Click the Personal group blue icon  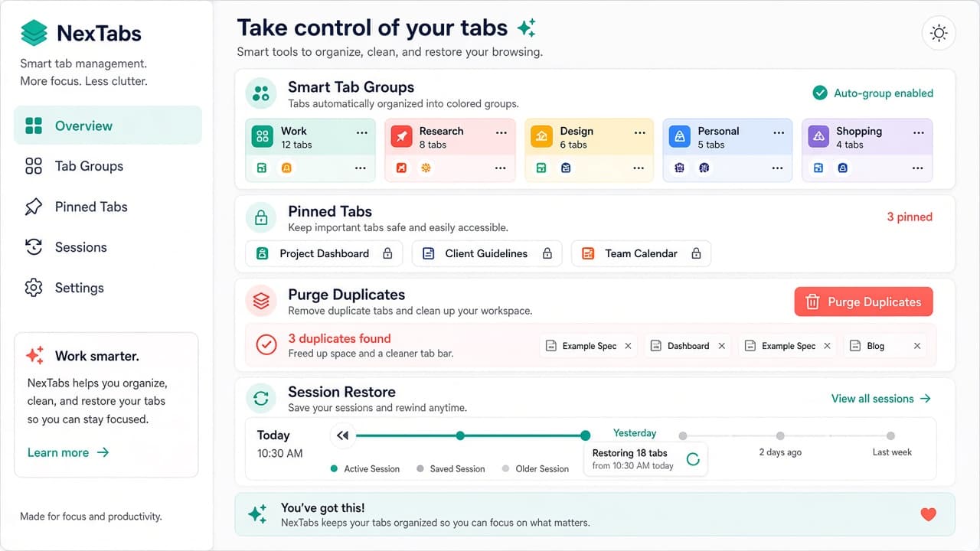pos(679,136)
